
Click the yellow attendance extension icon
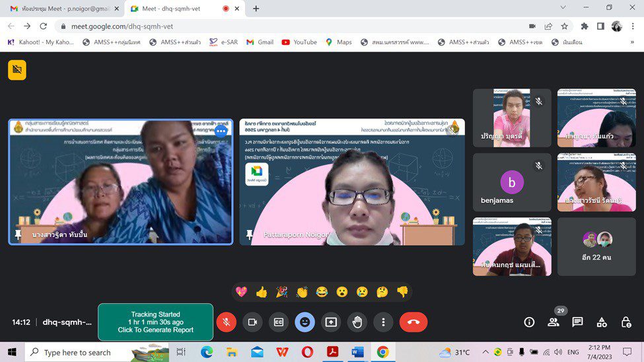17,70
